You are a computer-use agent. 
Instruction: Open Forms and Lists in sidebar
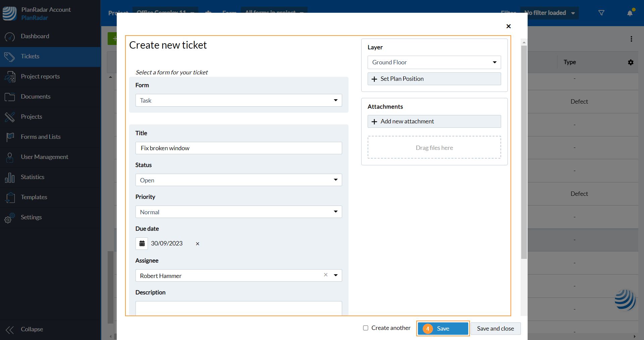pyautogui.click(x=41, y=137)
